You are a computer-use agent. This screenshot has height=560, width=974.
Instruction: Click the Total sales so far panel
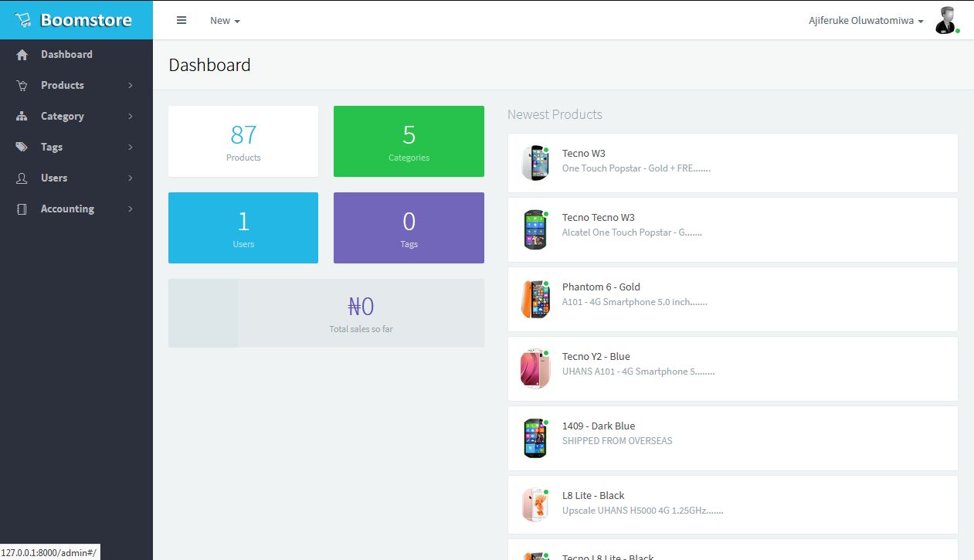click(326, 313)
